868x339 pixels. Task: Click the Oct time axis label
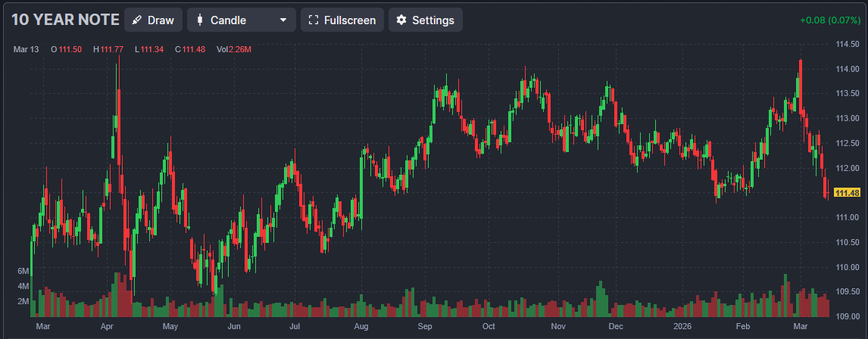coord(489,326)
